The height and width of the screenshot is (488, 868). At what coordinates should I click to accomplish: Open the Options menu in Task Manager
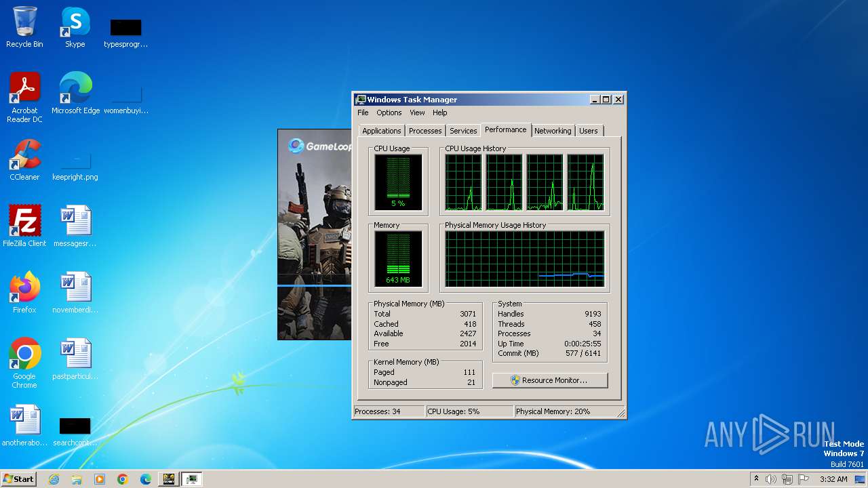(389, 113)
